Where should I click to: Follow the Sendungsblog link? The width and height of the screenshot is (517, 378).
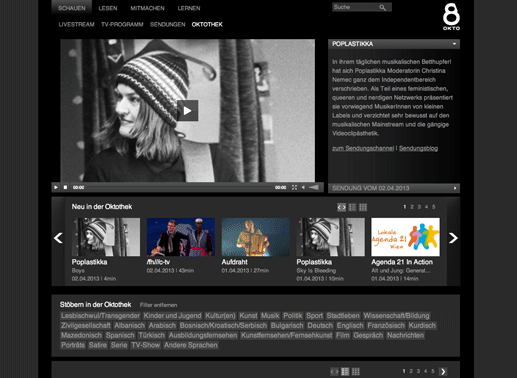tap(418, 148)
